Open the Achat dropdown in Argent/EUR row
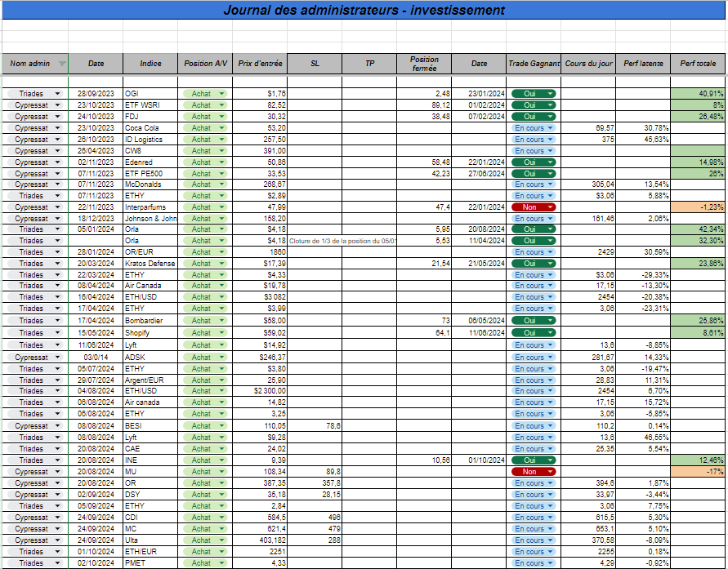728x569 pixels. [205, 380]
